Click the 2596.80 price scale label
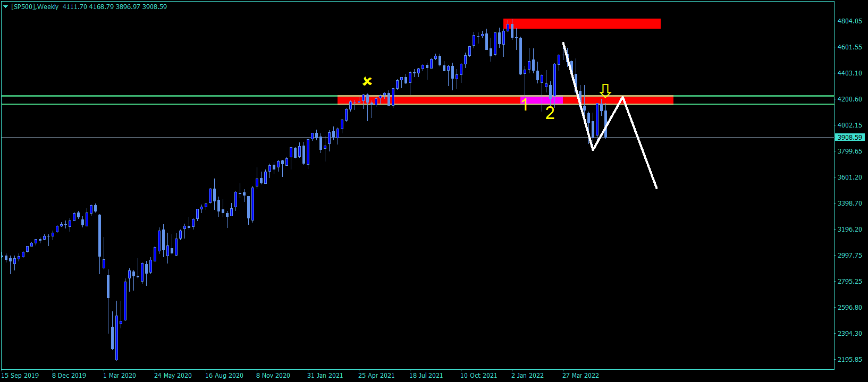 pyautogui.click(x=849, y=308)
